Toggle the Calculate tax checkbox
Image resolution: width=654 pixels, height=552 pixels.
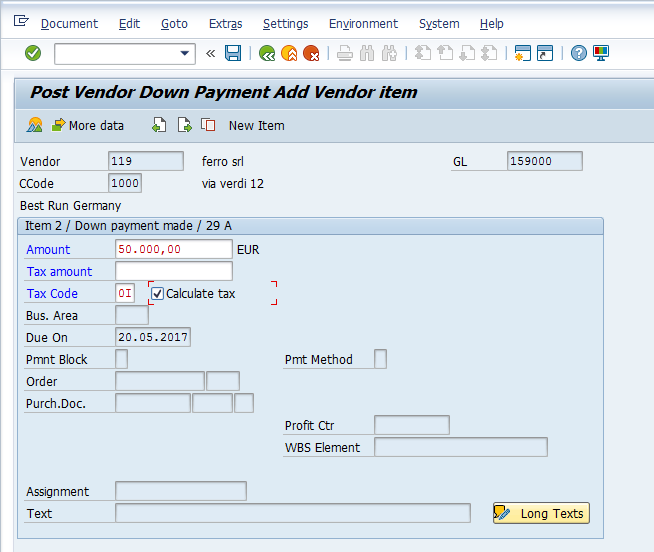coord(157,294)
